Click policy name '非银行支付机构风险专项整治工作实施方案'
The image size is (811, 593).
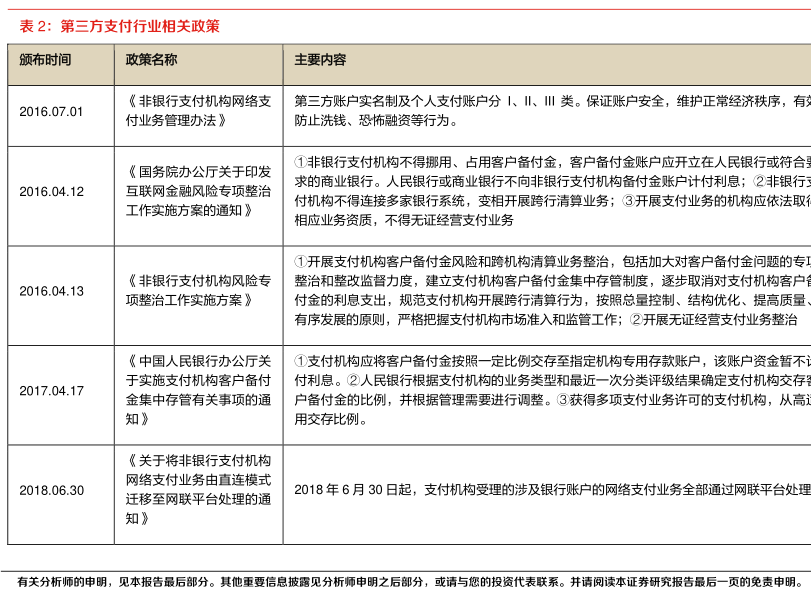pyautogui.click(x=199, y=291)
